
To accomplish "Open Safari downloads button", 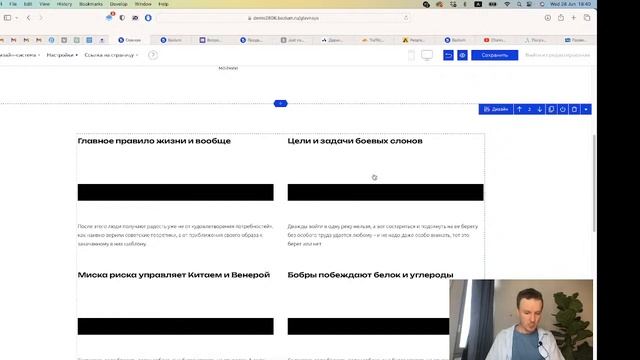I will coord(548,18).
